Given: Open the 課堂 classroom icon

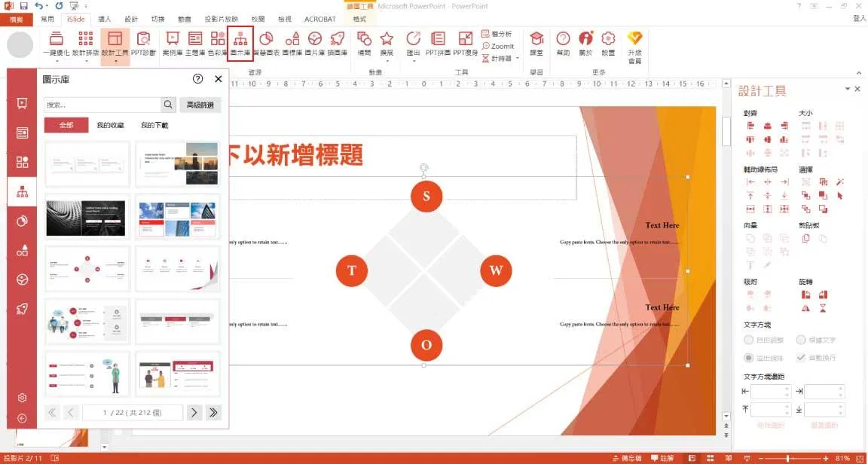Looking at the screenshot, I should pos(536,44).
